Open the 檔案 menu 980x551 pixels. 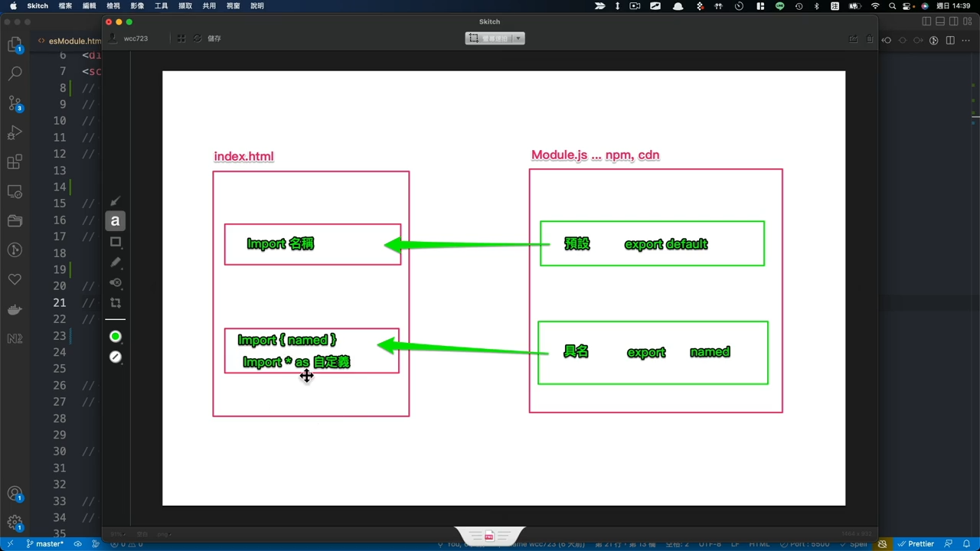pyautogui.click(x=65, y=5)
